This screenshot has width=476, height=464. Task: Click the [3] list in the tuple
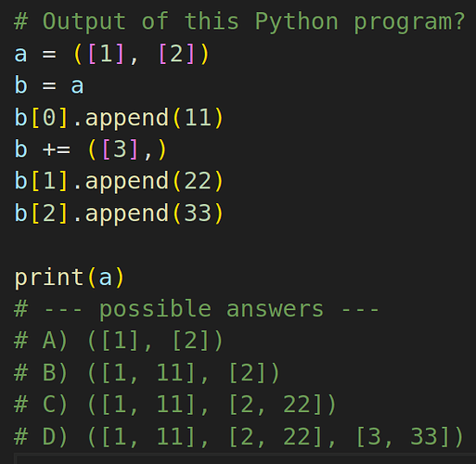click(120, 149)
